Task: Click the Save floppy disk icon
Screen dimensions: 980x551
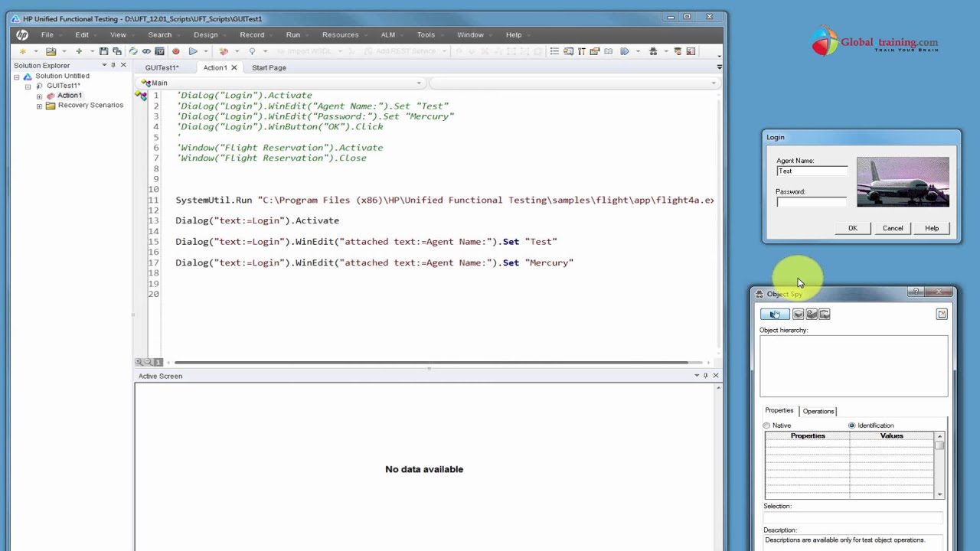Action: (103, 51)
